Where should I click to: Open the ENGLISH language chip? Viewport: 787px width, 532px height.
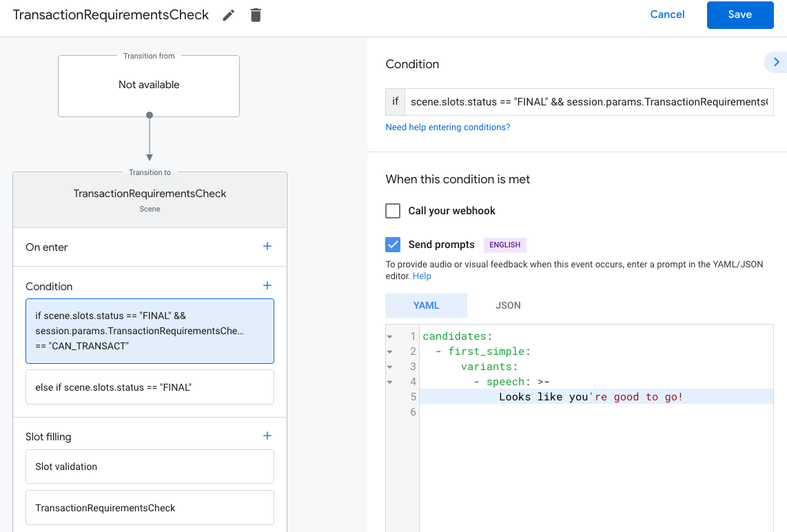504,245
